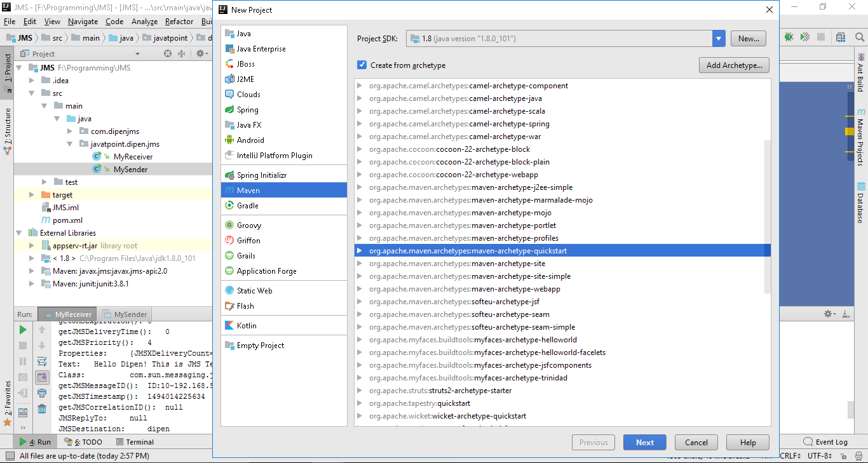Open Structure side tool tab
This screenshot has height=463, width=868.
click(8, 131)
